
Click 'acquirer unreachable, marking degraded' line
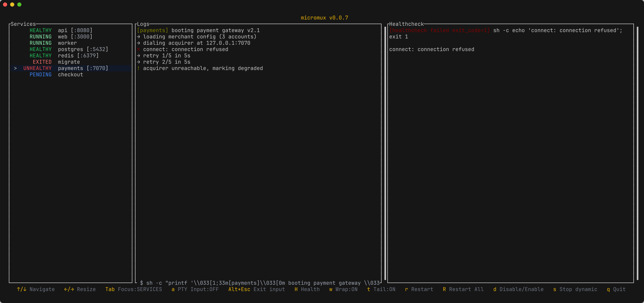tap(200, 68)
